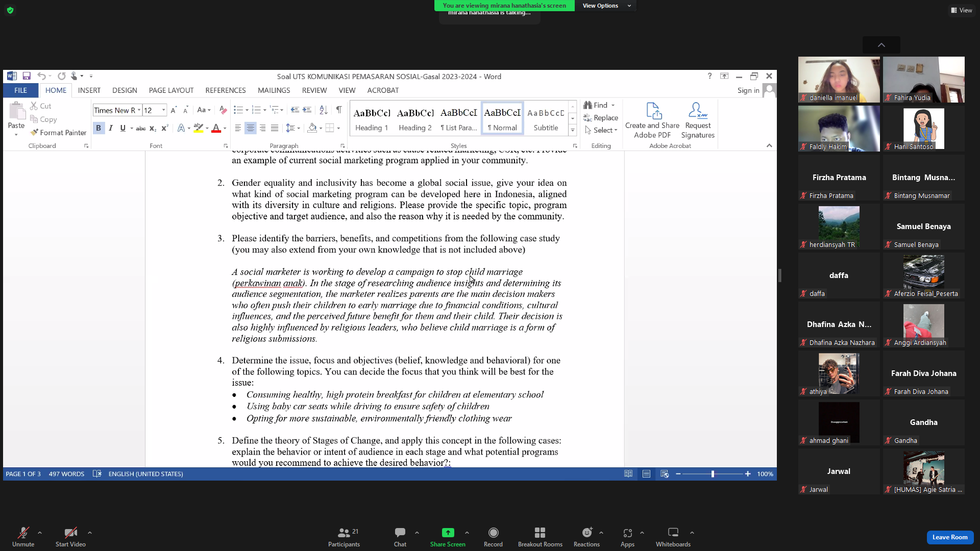Click the Replace button
Image resolution: width=980 pixels, height=551 pixels.
pos(601,118)
